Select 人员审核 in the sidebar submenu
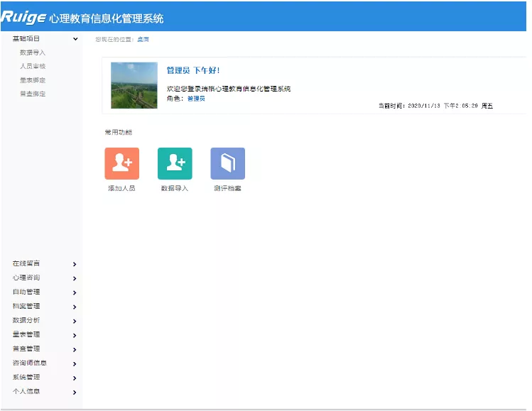The image size is (532, 411). click(33, 66)
